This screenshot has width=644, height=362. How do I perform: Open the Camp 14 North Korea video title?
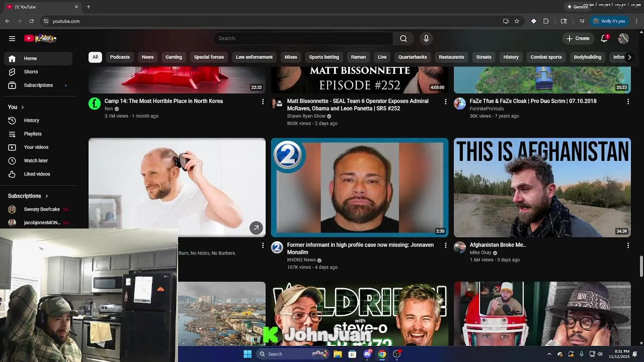[x=164, y=101]
